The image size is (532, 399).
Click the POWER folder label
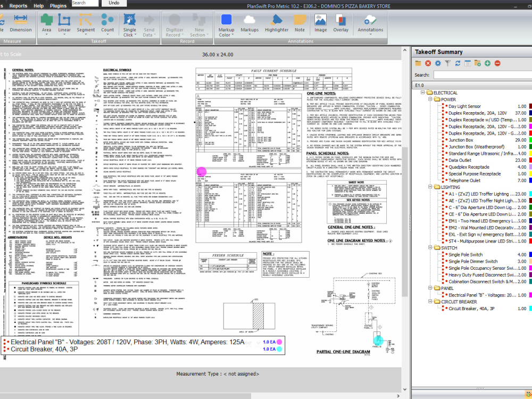pyautogui.click(x=448, y=99)
